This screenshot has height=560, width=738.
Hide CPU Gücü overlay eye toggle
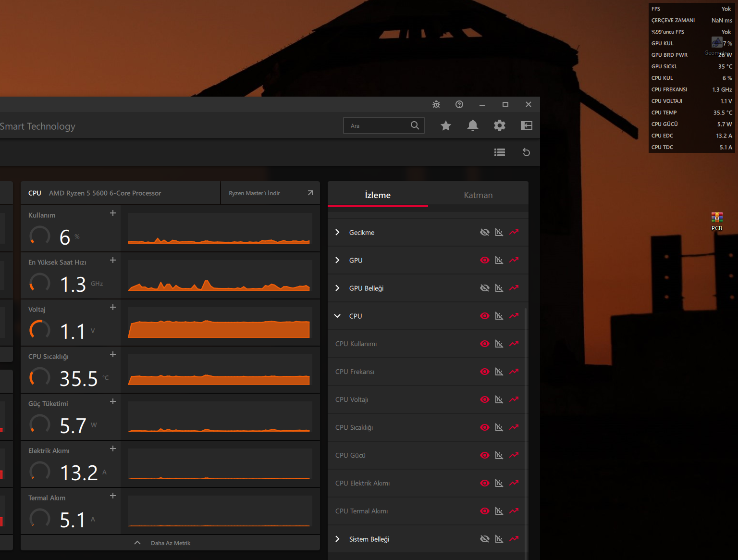coord(485,455)
